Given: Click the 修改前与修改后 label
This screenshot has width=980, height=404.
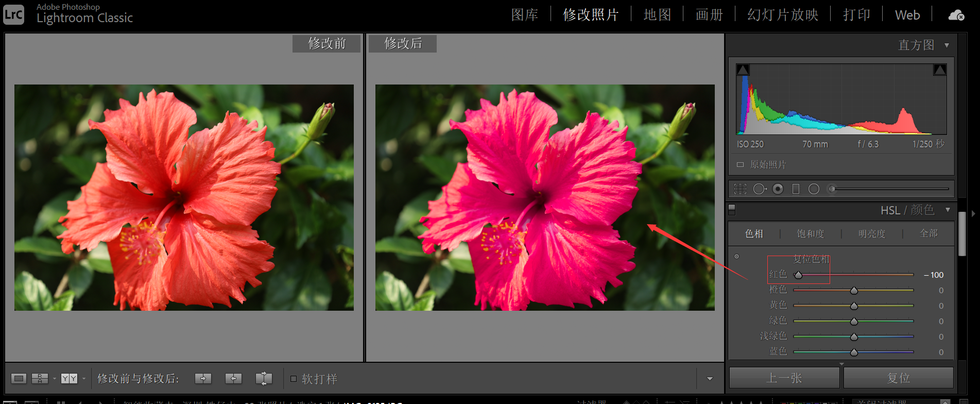Looking at the screenshot, I should coord(139,379).
